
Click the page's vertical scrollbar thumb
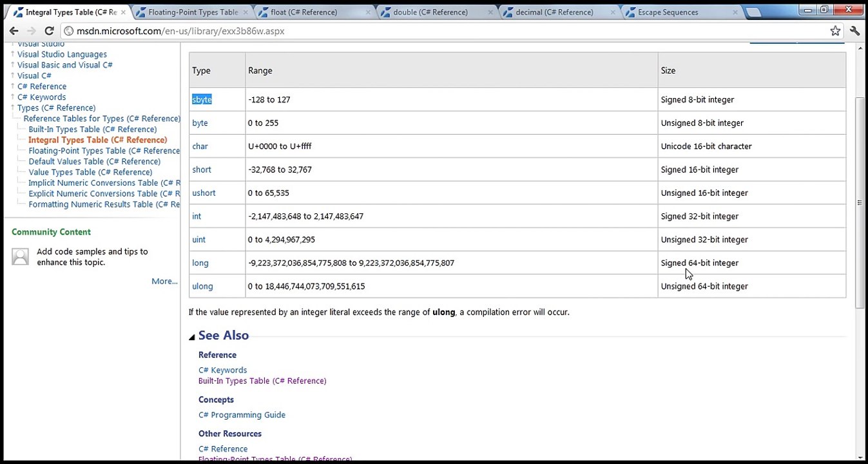point(860,203)
